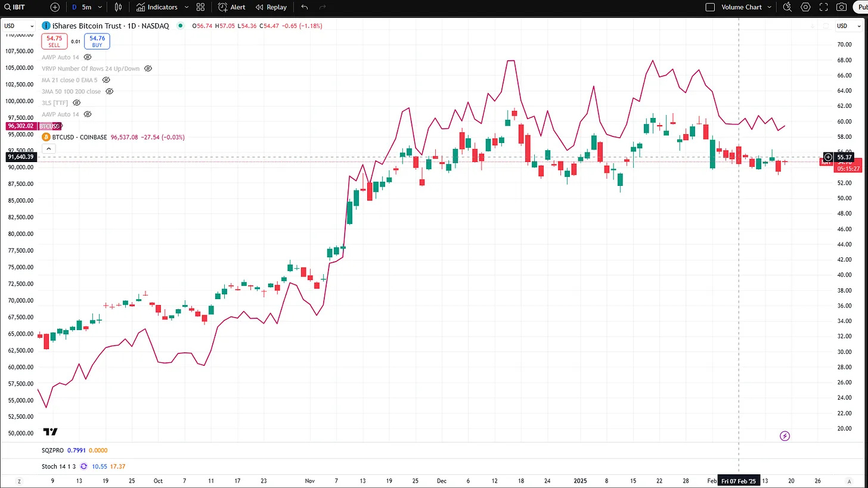868x488 pixels.
Task: Enter fullscreen mode
Action: click(x=824, y=7)
